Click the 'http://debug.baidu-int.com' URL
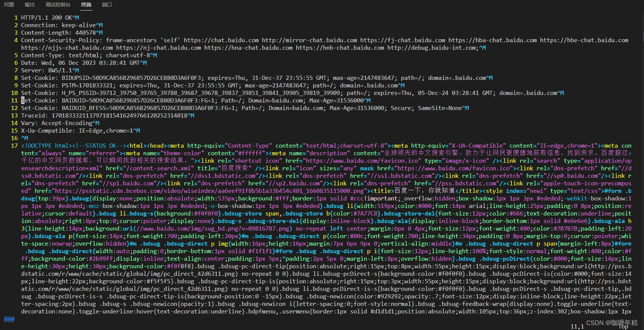Screen dimensions: 644x330 click(x=431, y=48)
